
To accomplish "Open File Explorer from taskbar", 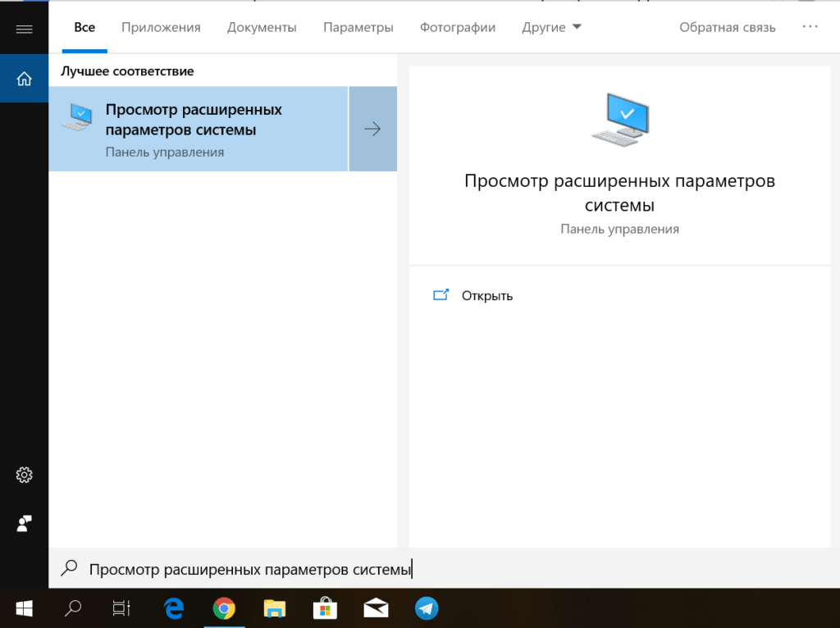I will point(274,608).
